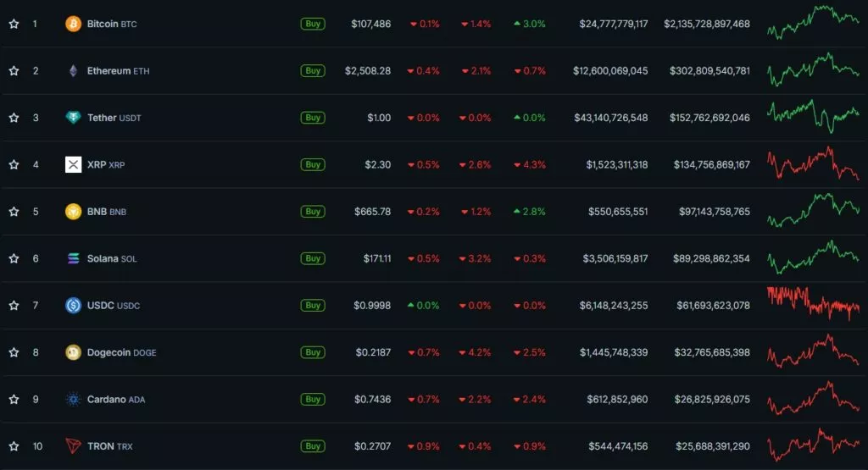Screen dimensions: 868x470
Task: Hit Buy next to Cardano
Action: point(313,399)
